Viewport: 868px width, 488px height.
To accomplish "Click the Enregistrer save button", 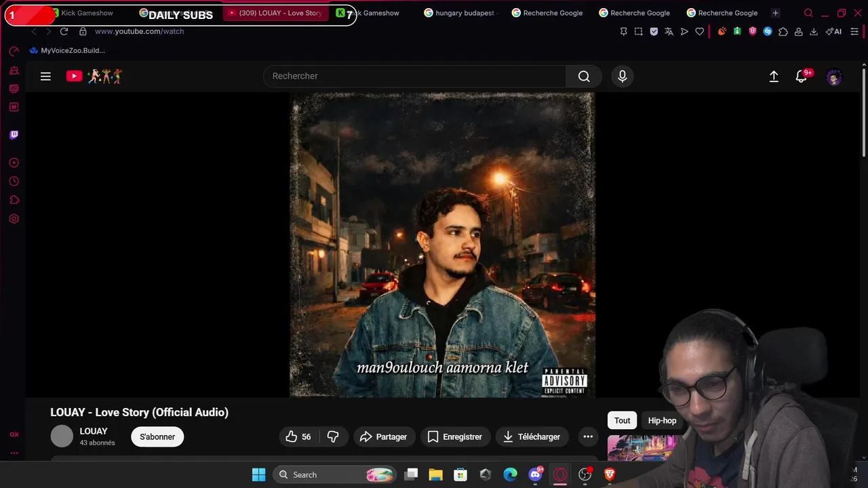I will tap(455, 437).
